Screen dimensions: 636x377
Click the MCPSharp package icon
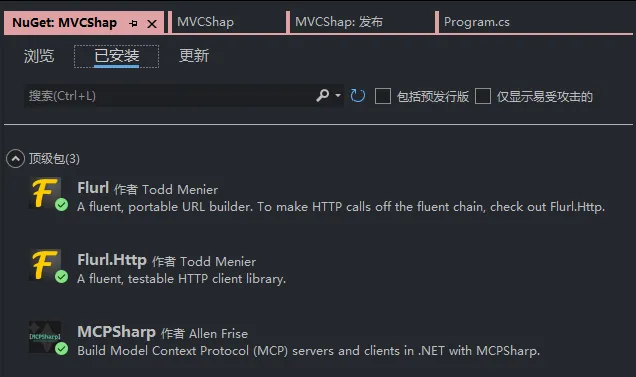45,337
